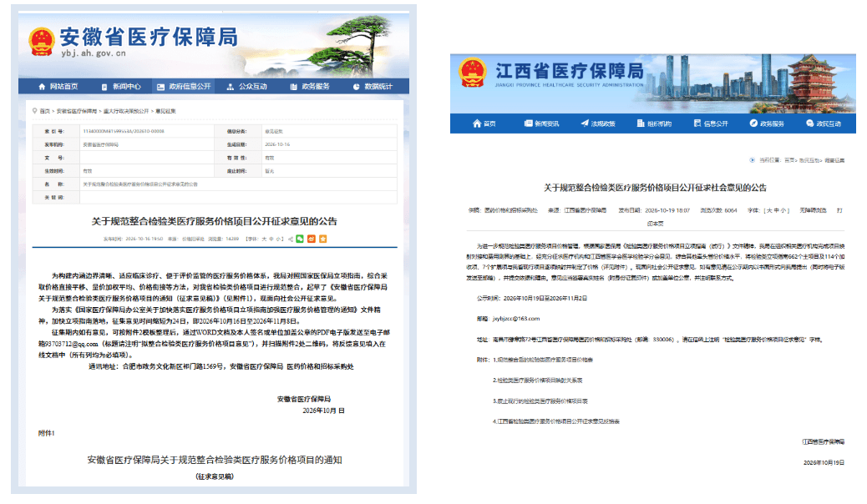Click the 公示时间 date range line
Viewport: 867px width, 504px height.
click(x=532, y=299)
